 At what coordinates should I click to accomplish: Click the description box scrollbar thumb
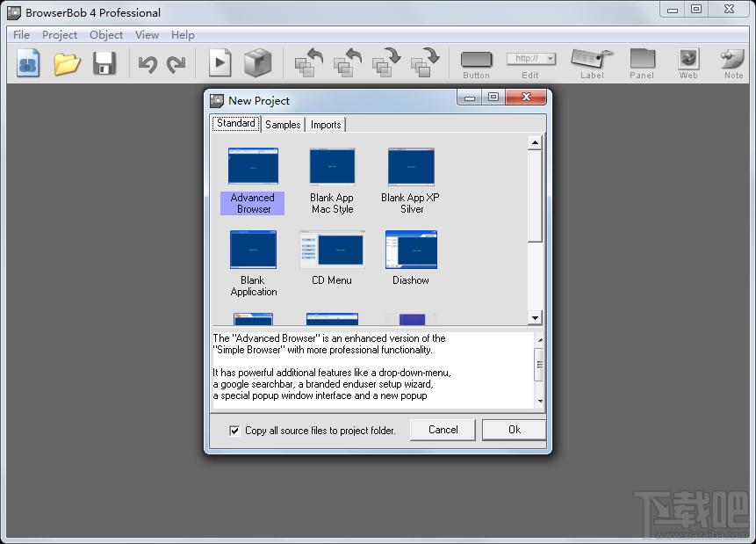point(540,365)
